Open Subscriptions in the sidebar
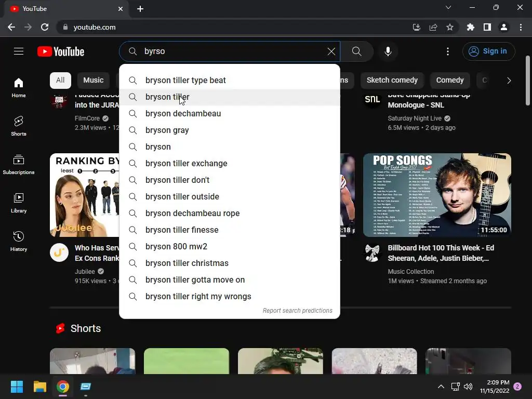Screen dimensions: 532x399 19,165
